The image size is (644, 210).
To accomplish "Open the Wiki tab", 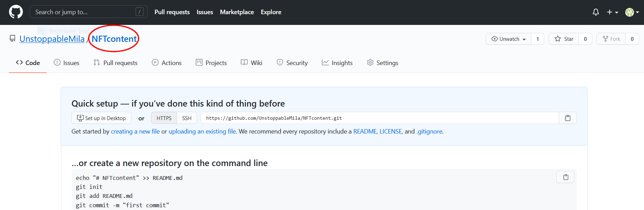I will click(252, 63).
